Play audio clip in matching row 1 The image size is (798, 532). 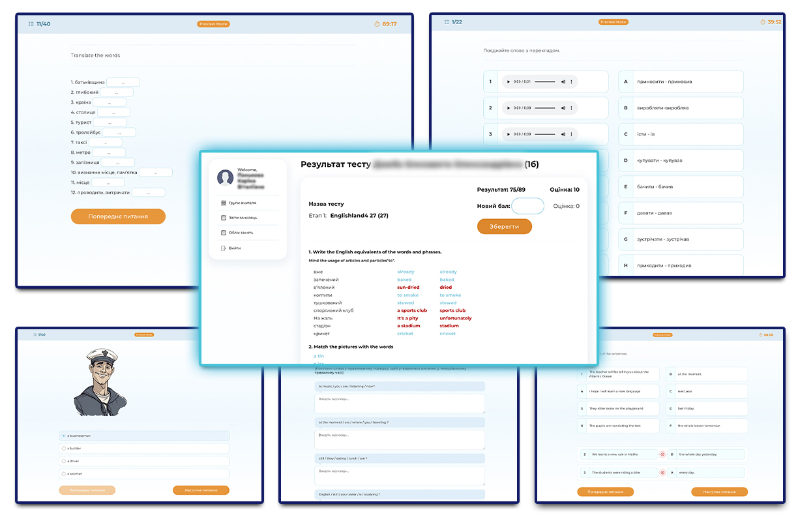click(508, 82)
